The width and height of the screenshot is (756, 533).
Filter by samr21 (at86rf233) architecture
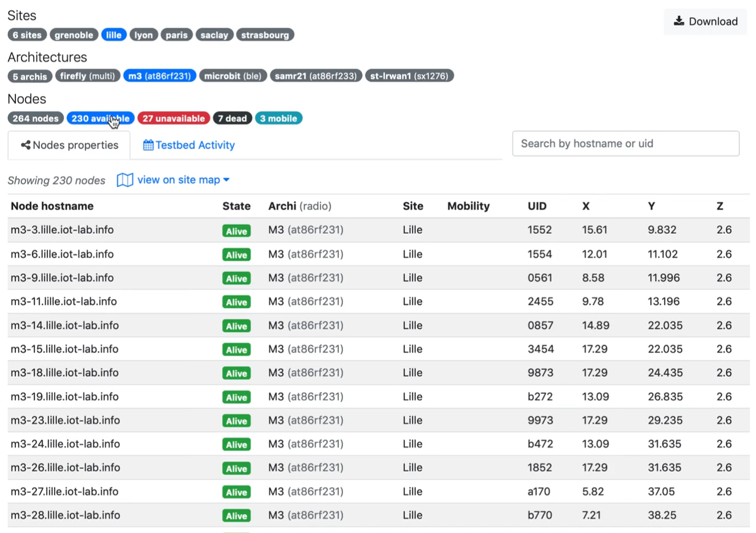click(x=316, y=76)
